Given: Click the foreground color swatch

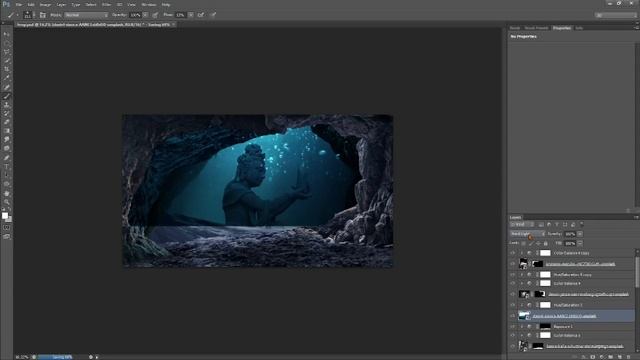Looking at the screenshot, I should (x=5, y=216).
